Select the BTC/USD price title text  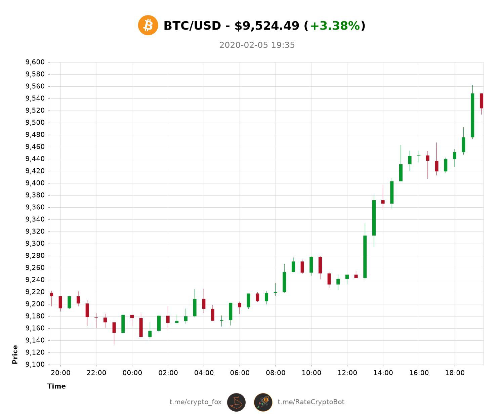[232, 26]
